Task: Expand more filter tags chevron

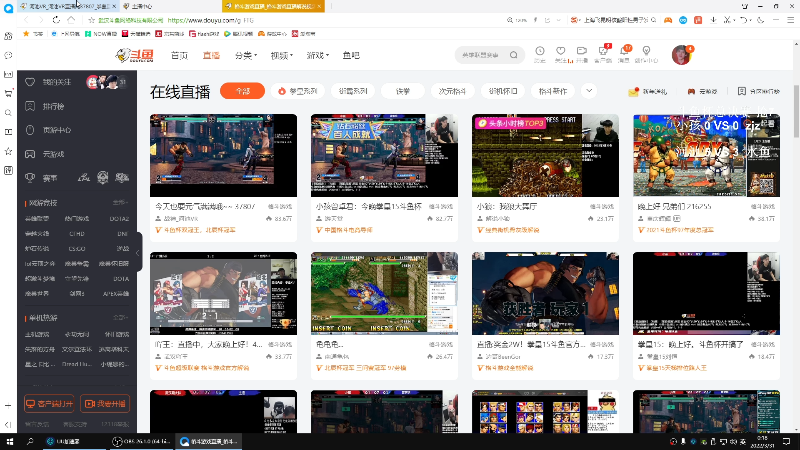Action: pos(589,91)
